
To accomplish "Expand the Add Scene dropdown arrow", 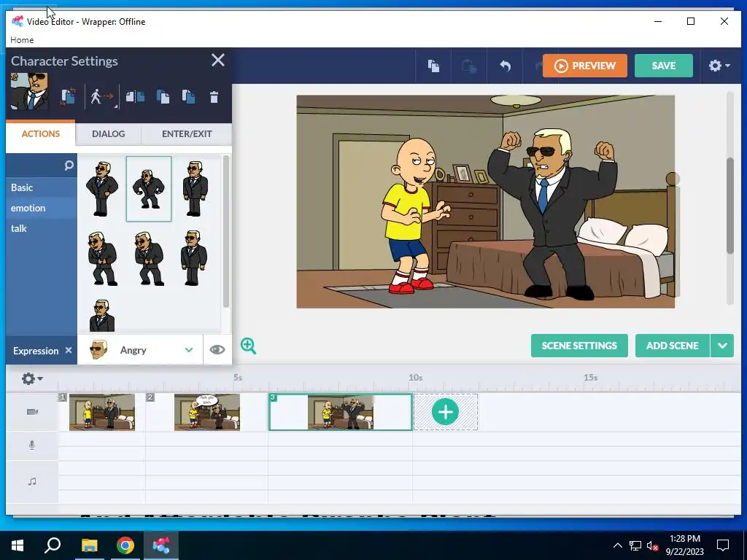I will (722, 346).
